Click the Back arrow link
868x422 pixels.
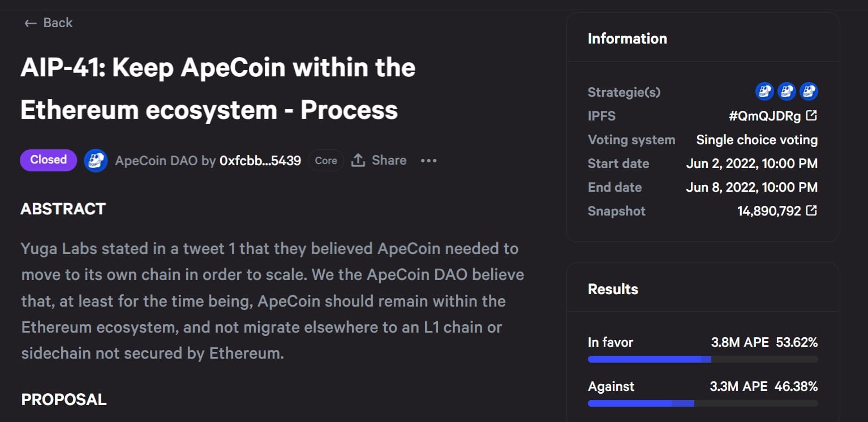click(48, 23)
